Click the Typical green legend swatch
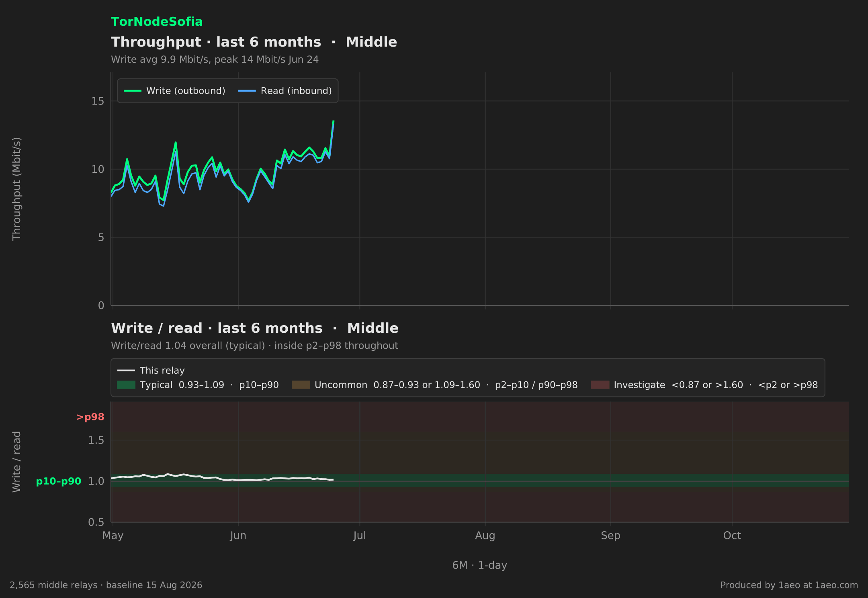 126,385
